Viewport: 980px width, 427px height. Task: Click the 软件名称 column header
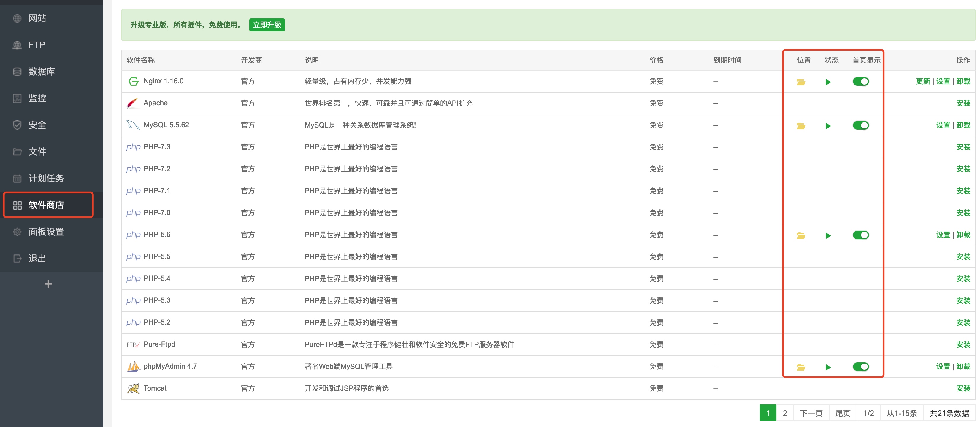140,60
